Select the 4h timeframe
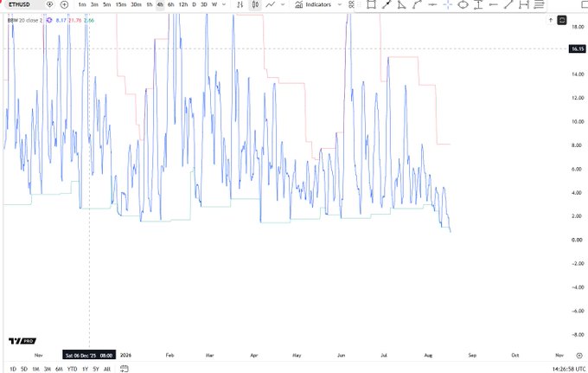This screenshot has height=373, width=588. click(160, 4)
